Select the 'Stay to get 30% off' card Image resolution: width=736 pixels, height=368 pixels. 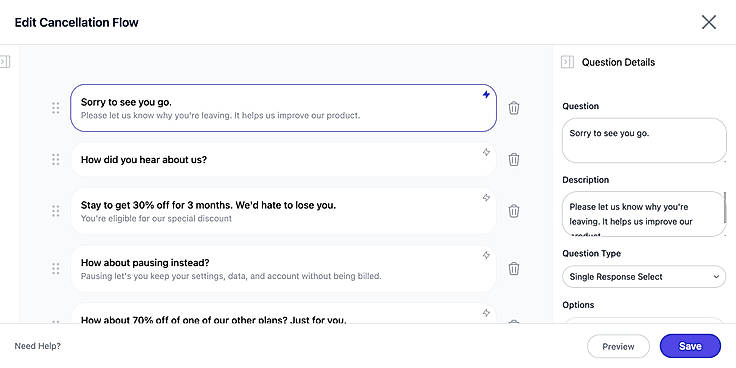coord(284,211)
